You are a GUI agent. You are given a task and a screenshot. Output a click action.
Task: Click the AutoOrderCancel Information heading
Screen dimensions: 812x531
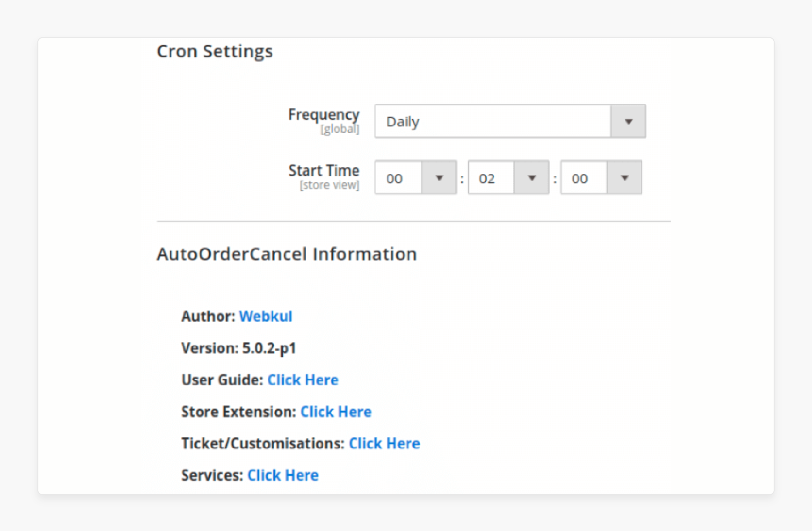(287, 254)
